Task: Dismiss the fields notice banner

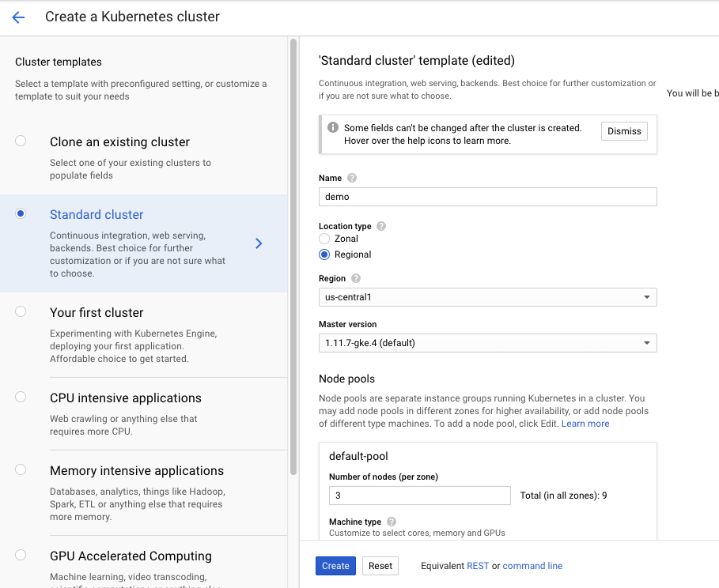Action: [x=624, y=131]
